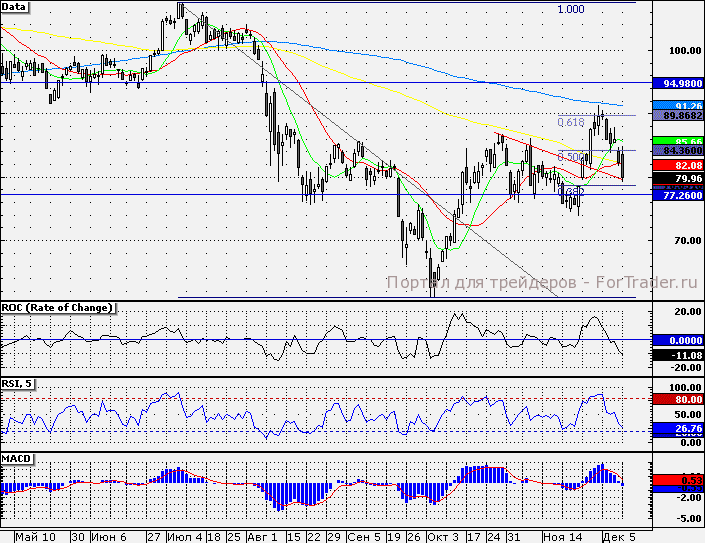The width and height of the screenshot is (705, 543).
Task: Click the Авг 1 date marker
Action: click(x=263, y=537)
